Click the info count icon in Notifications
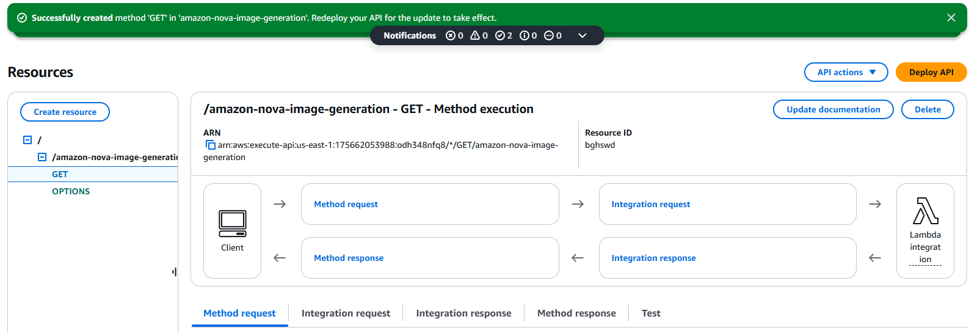Viewport: 980px width, 333px height. (x=524, y=35)
